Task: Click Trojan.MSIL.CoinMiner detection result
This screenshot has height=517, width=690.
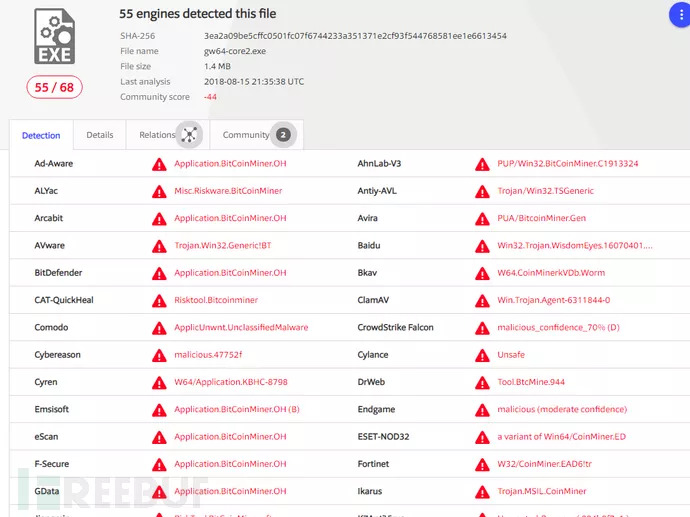Action: [542, 491]
